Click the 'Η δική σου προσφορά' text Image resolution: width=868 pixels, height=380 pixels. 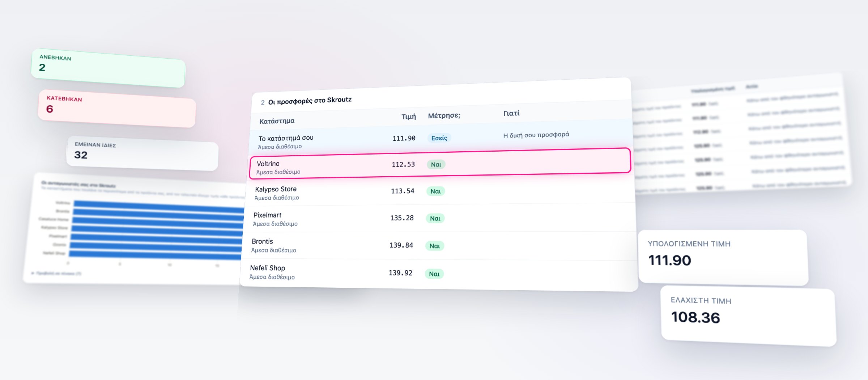pyautogui.click(x=536, y=135)
